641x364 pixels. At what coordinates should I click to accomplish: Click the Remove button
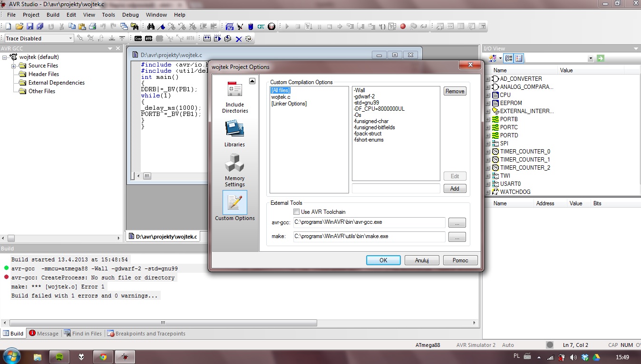pos(455,91)
